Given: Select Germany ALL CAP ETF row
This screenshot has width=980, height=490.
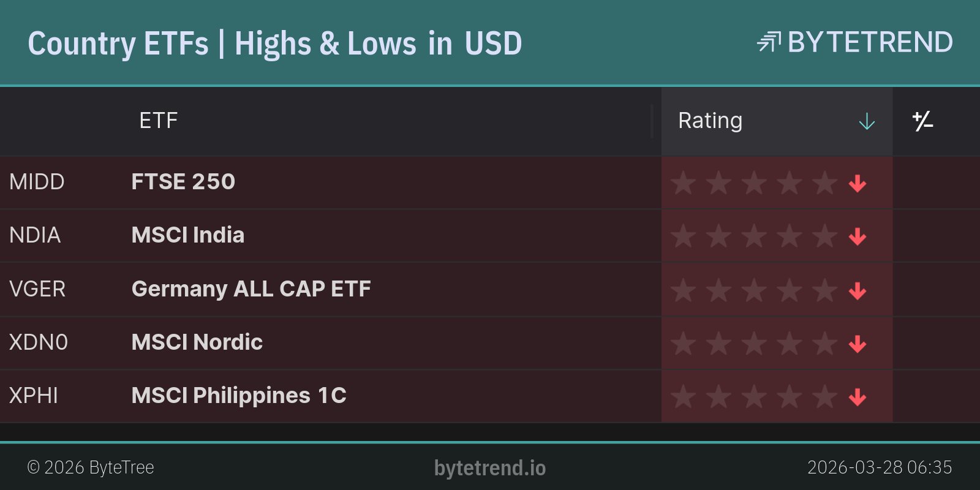Looking at the screenshot, I should point(251,288).
